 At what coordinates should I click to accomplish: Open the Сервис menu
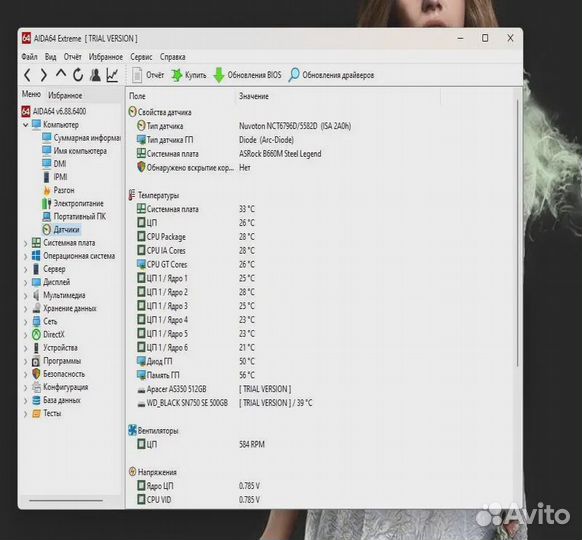click(141, 57)
